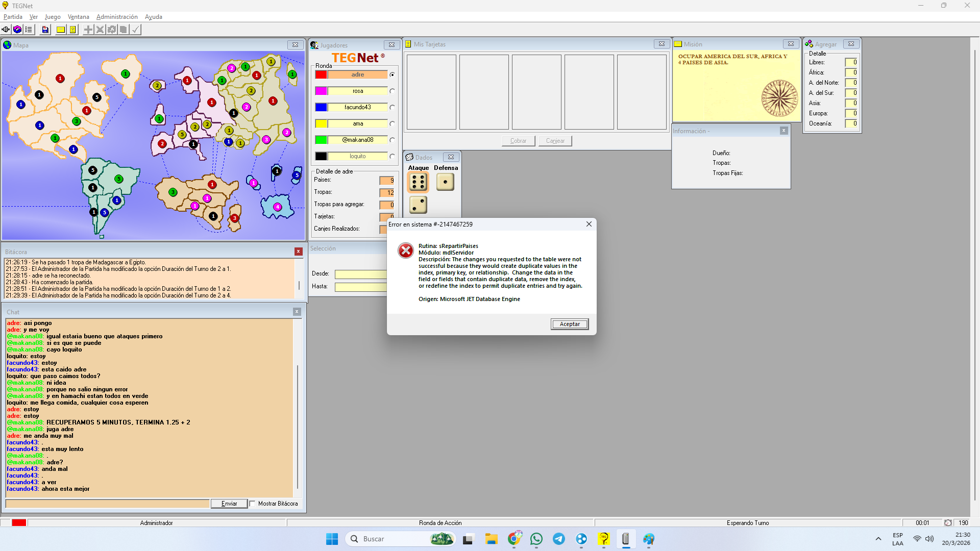The image size is (980, 551).
Task: Click the attack six-pip die
Action: point(418,182)
